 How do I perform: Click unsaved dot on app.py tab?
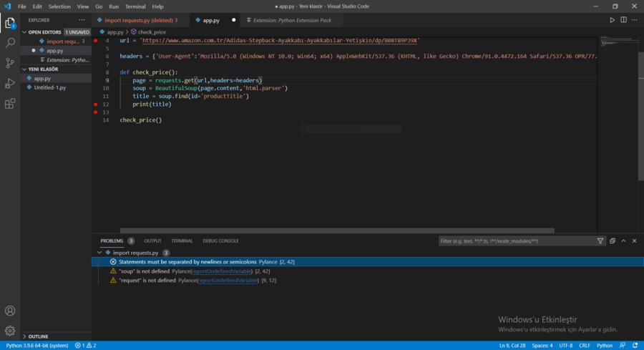pos(234,20)
